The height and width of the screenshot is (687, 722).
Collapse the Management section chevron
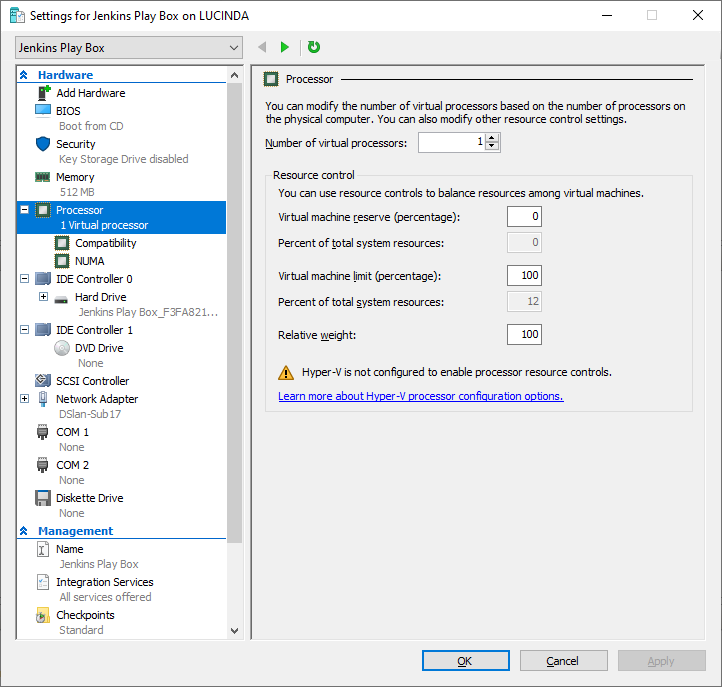(23, 531)
